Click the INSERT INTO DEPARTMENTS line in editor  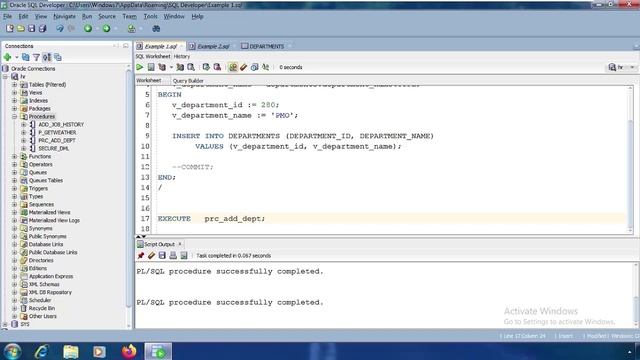(303, 136)
